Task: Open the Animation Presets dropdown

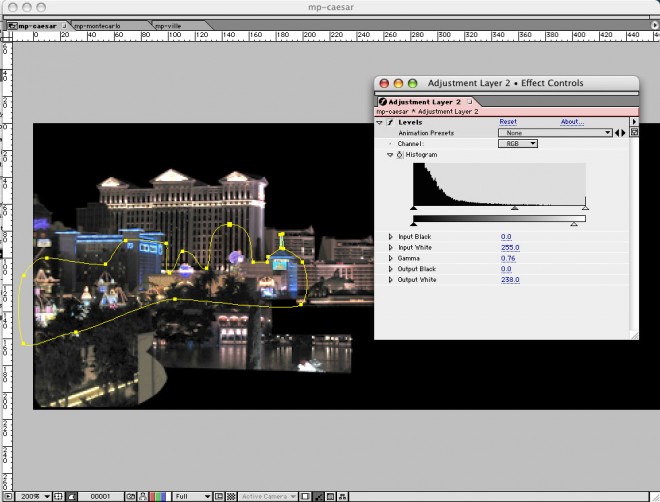Action: [x=556, y=133]
